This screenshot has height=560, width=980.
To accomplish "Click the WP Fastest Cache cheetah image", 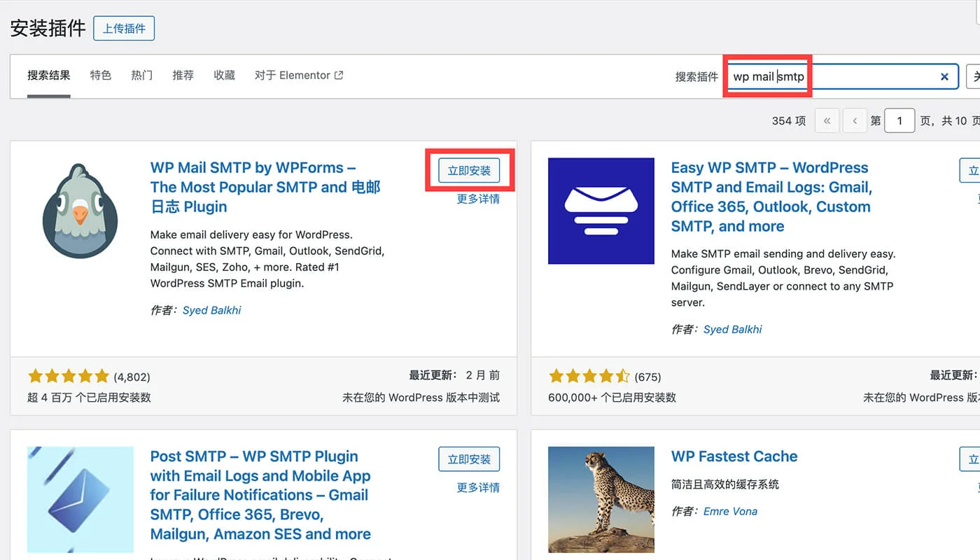I will (601, 499).
